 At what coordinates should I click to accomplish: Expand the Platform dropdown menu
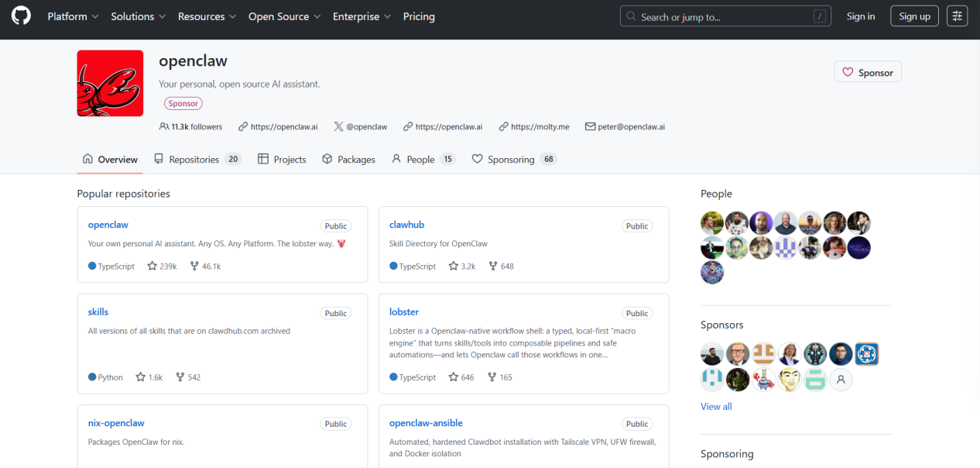click(x=73, y=16)
